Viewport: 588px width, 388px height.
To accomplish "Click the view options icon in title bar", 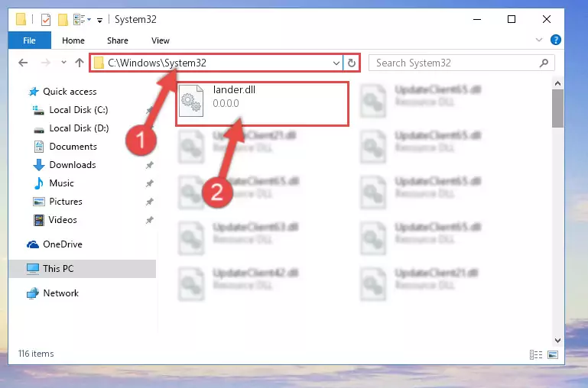I will [82, 19].
